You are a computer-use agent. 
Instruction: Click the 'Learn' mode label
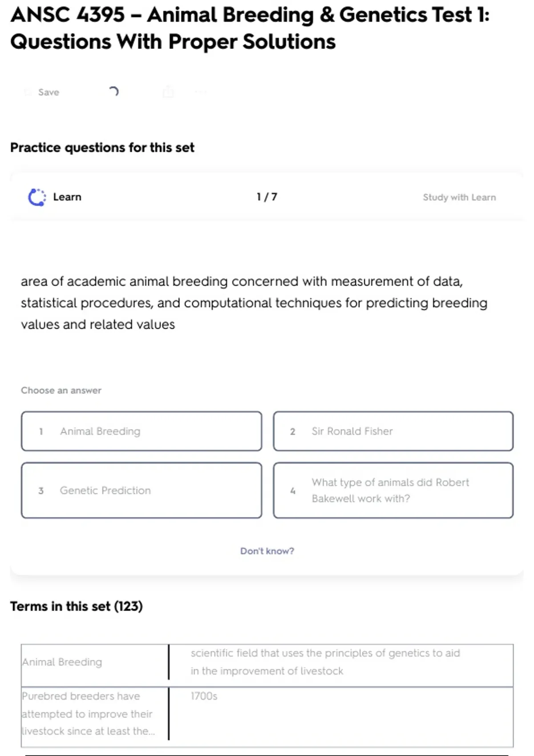click(x=67, y=197)
